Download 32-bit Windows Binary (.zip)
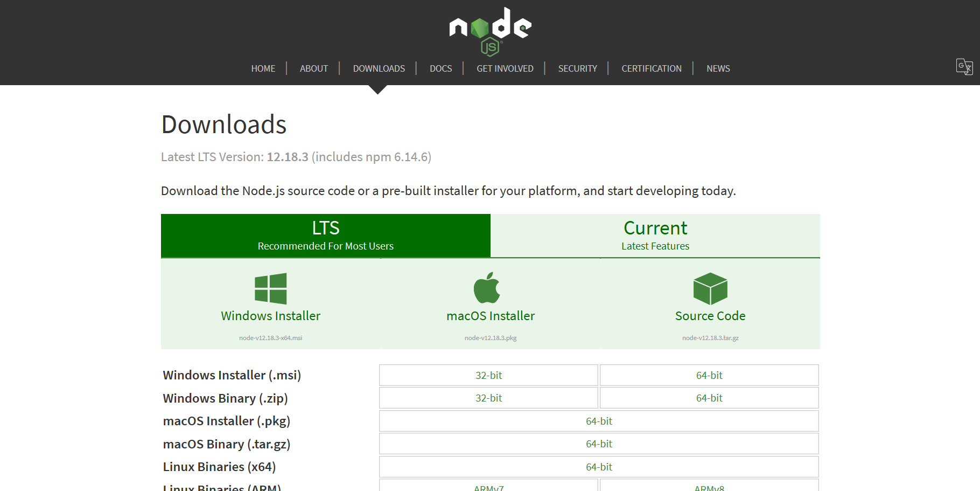 488,398
